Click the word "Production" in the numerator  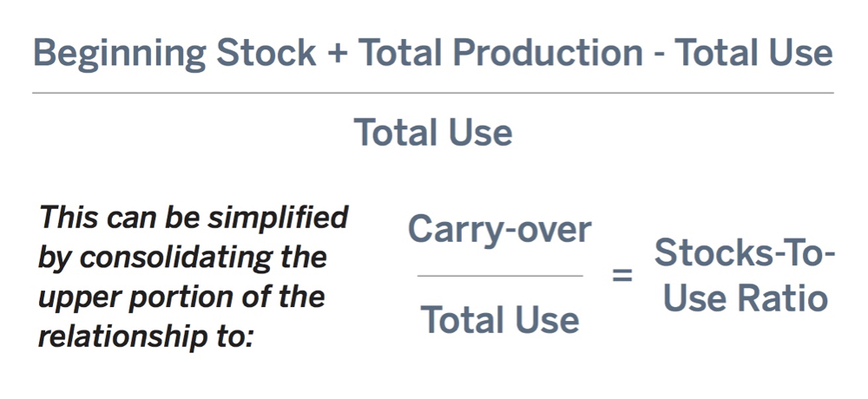549,53
